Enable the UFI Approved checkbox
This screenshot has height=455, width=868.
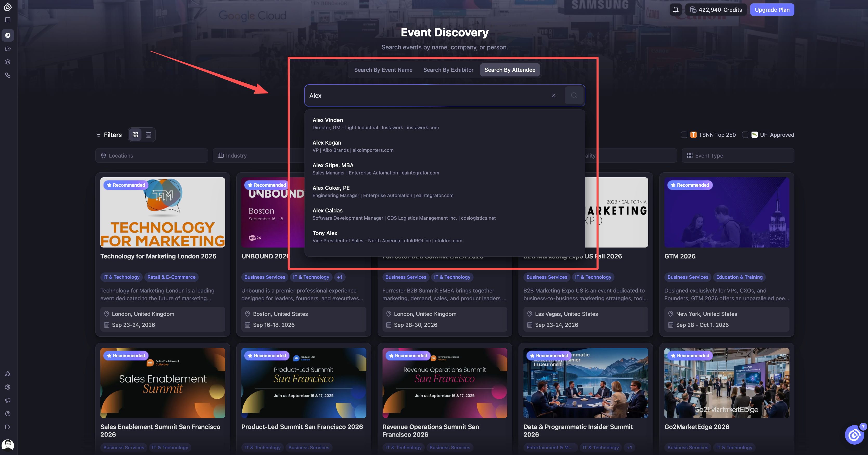click(745, 135)
